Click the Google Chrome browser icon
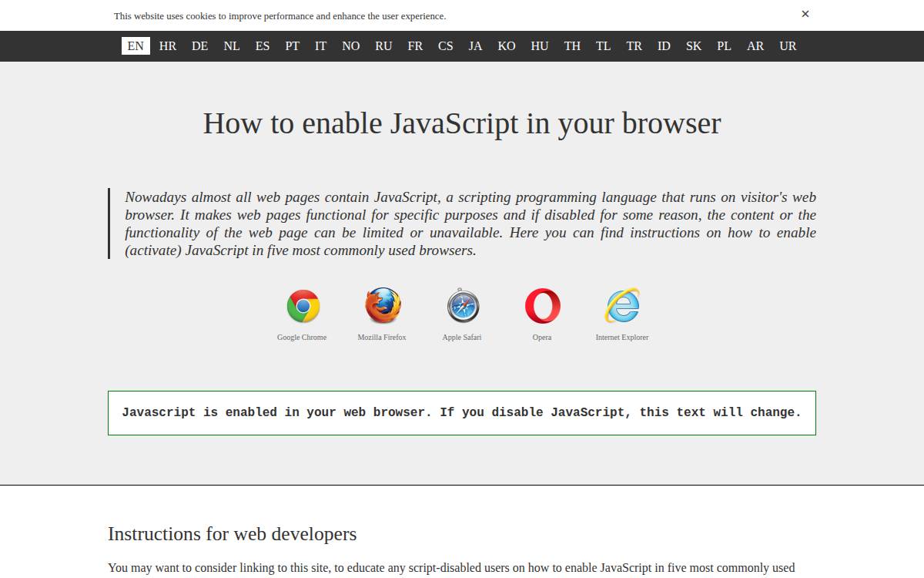 tap(303, 306)
